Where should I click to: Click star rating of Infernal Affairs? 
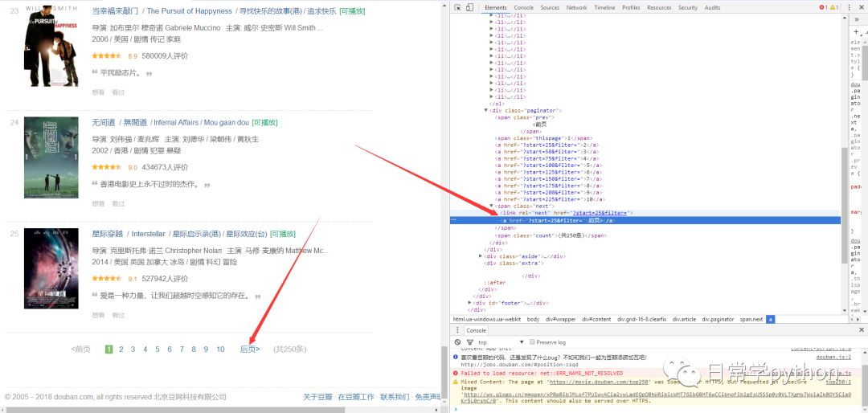click(106, 167)
